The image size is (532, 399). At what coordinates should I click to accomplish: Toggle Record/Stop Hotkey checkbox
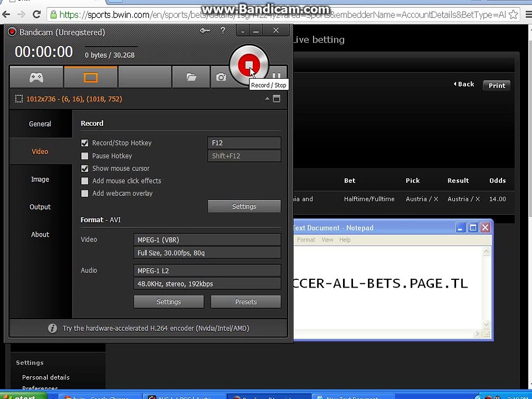(85, 143)
